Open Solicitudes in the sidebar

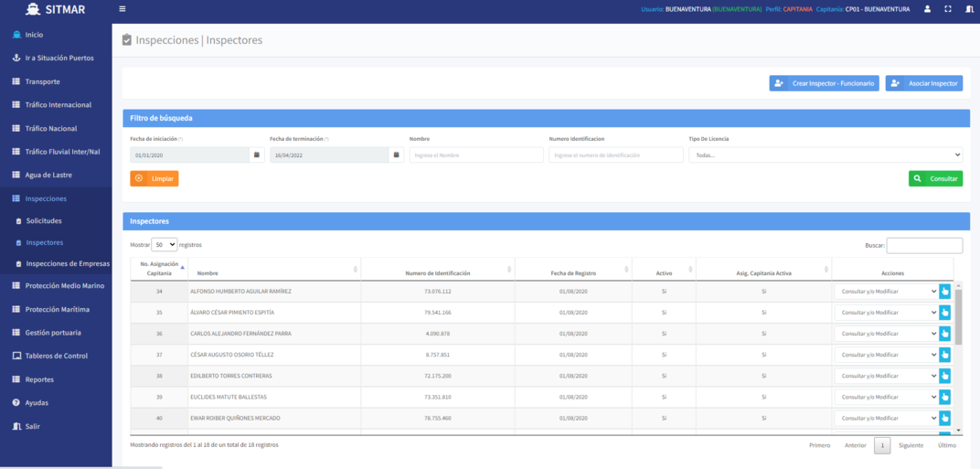[x=44, y=221]
